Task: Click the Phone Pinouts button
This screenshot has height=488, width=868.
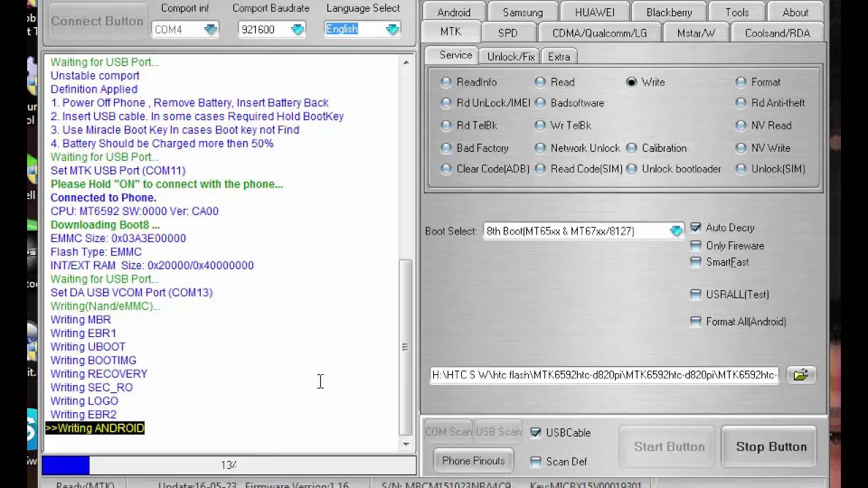Action: (473, 461)
